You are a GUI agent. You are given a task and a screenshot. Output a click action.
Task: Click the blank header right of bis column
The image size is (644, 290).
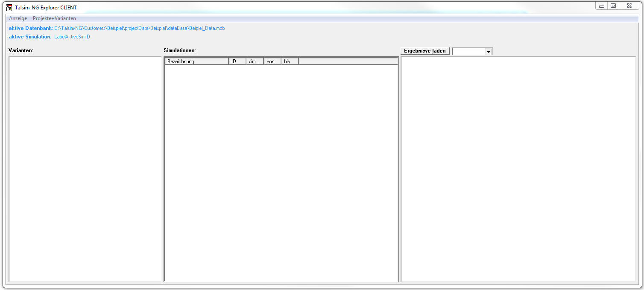pyautogui.click(x=348, y=62)
